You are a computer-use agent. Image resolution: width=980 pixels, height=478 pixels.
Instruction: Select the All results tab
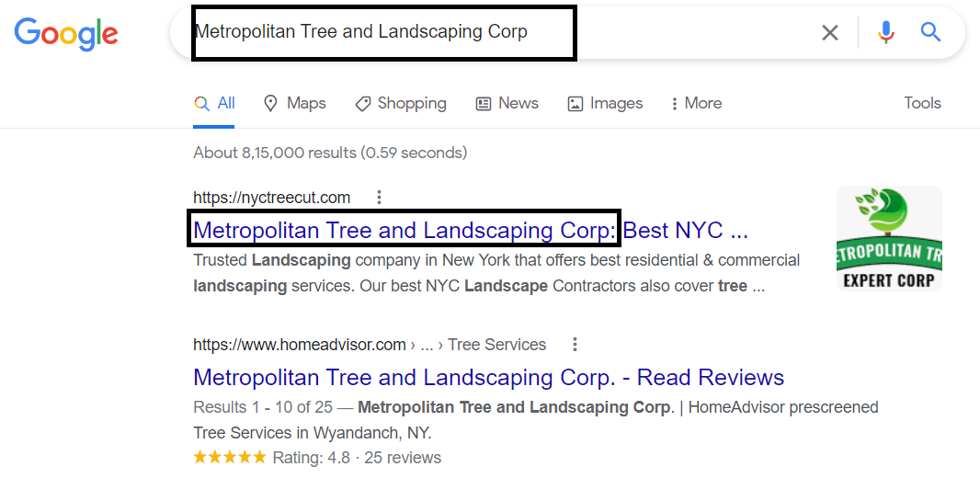click(215, 103)
